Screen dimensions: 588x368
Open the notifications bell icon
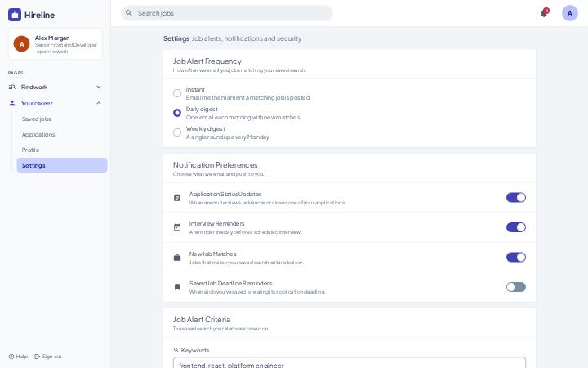click(x=544, y=13)
